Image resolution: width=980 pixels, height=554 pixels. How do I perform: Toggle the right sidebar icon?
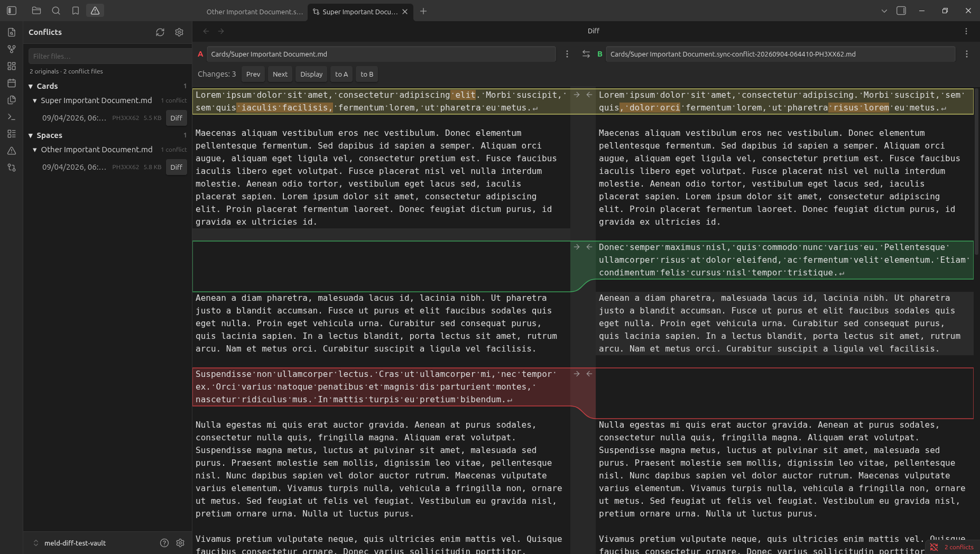[x=901, y=11]
